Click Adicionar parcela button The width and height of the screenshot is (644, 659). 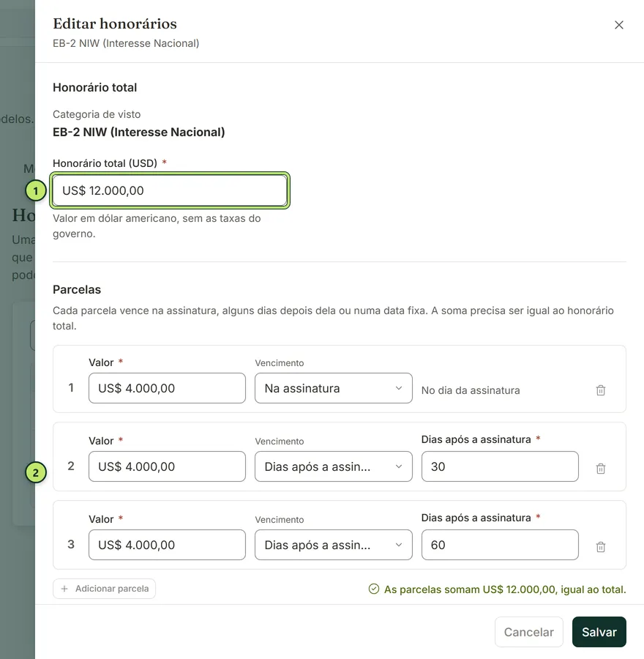[104, 589]
